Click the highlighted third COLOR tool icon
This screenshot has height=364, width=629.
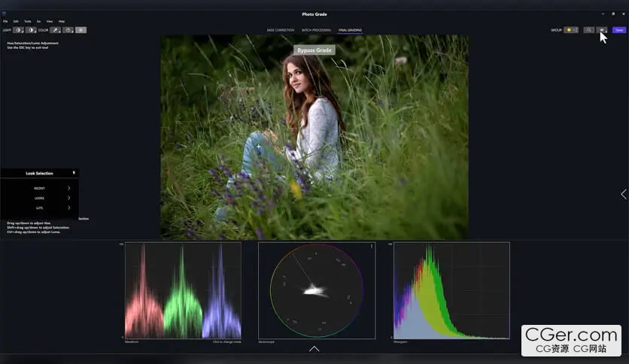[x=81, y=30]
